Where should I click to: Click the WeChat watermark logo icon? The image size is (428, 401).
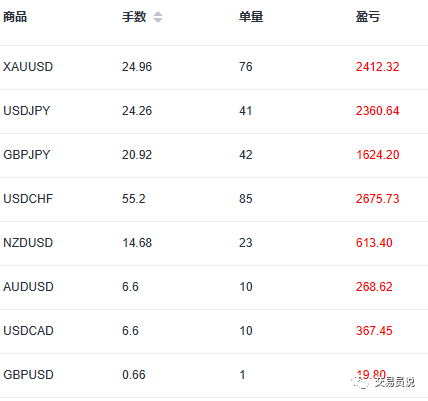361,382
